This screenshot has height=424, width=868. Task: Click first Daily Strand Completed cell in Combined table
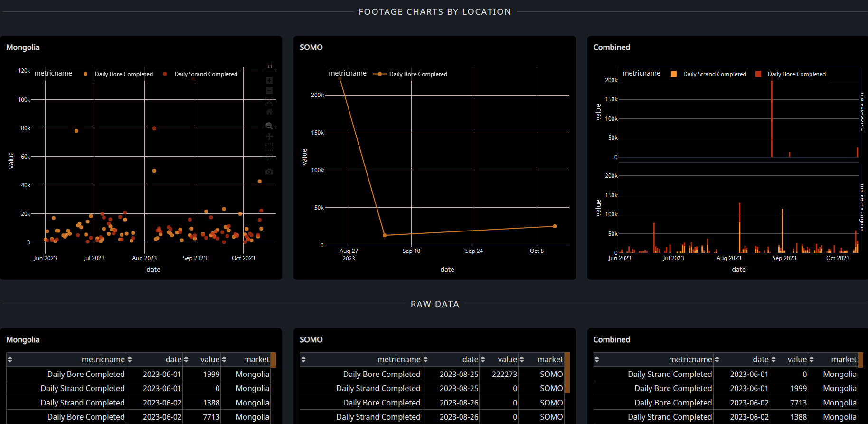point(653,374)
